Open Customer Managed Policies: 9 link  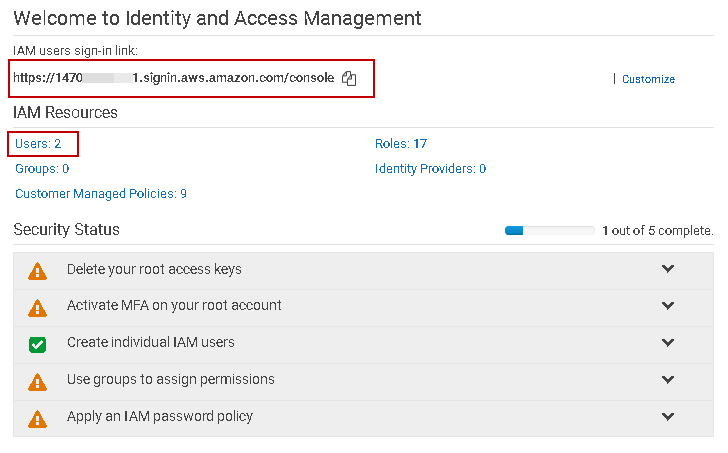(100, 194)
